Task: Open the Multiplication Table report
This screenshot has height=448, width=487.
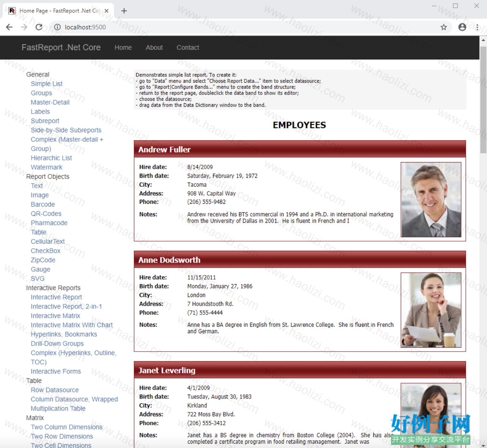Action: pyautogui.click(x=58, y=408)
